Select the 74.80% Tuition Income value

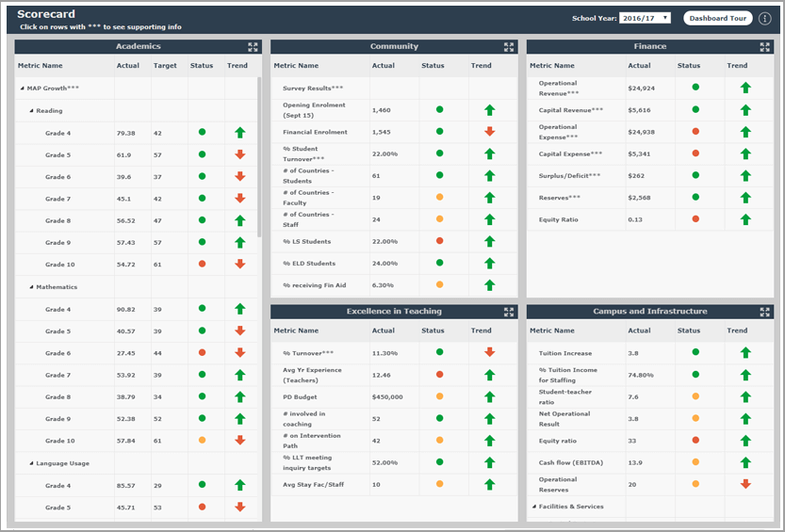pos(641,375)
